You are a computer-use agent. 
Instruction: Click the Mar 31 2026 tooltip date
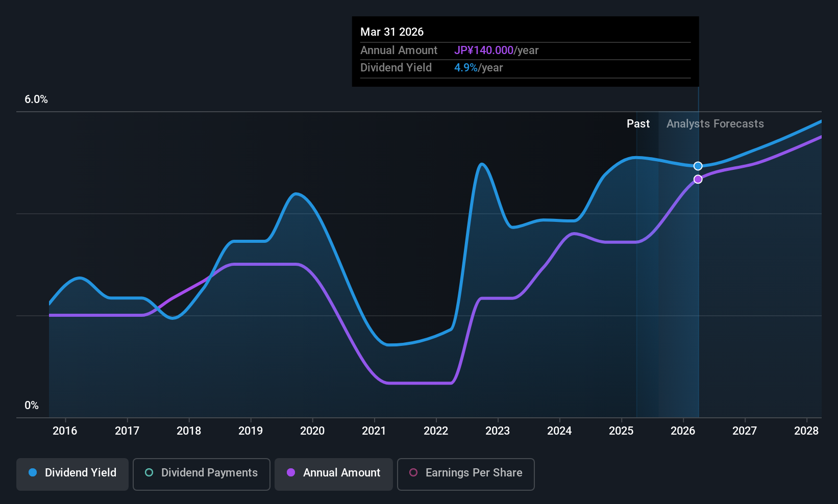click(392, 32)
